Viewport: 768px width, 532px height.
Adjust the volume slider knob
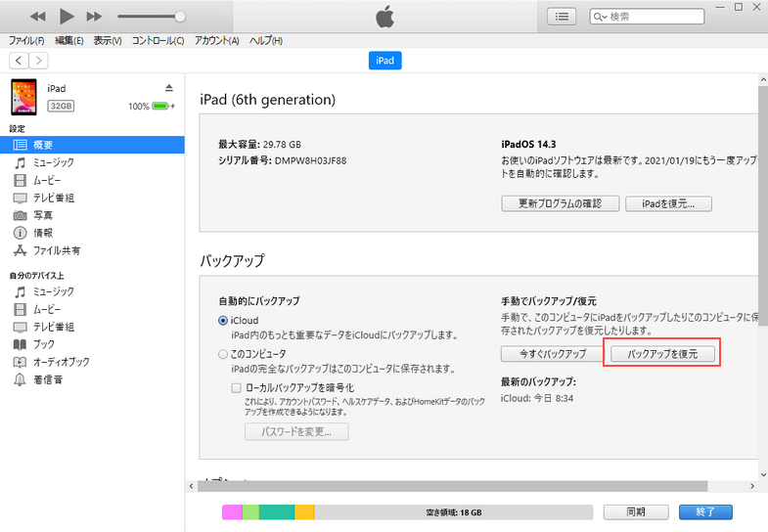pyautogui.click(x=180, y=17)
